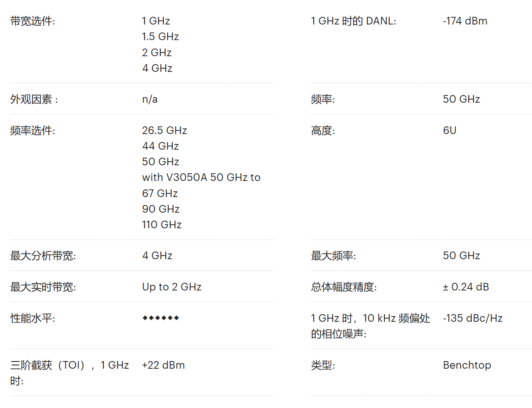Select the n/a form factor value

150,99
